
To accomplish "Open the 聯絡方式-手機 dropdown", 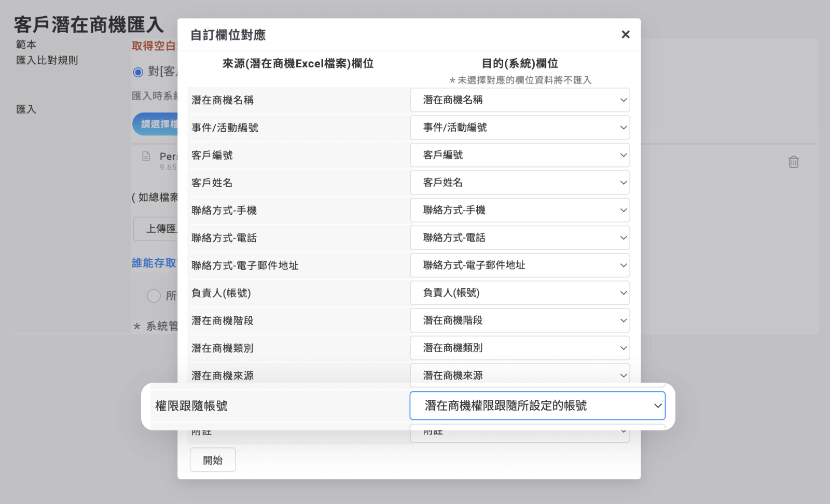I will [520, 210].
